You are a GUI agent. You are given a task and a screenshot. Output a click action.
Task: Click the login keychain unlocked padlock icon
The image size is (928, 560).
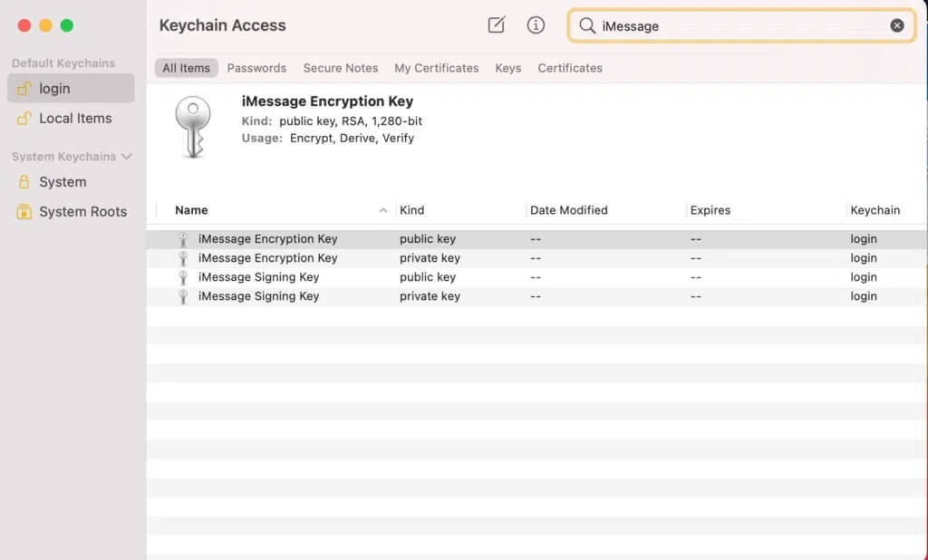pos(24,88)
